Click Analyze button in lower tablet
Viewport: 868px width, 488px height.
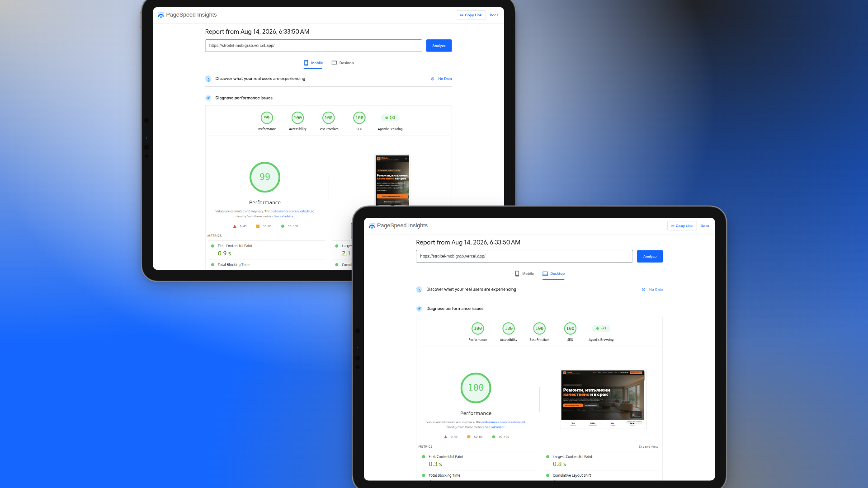[x=650, y=256]
